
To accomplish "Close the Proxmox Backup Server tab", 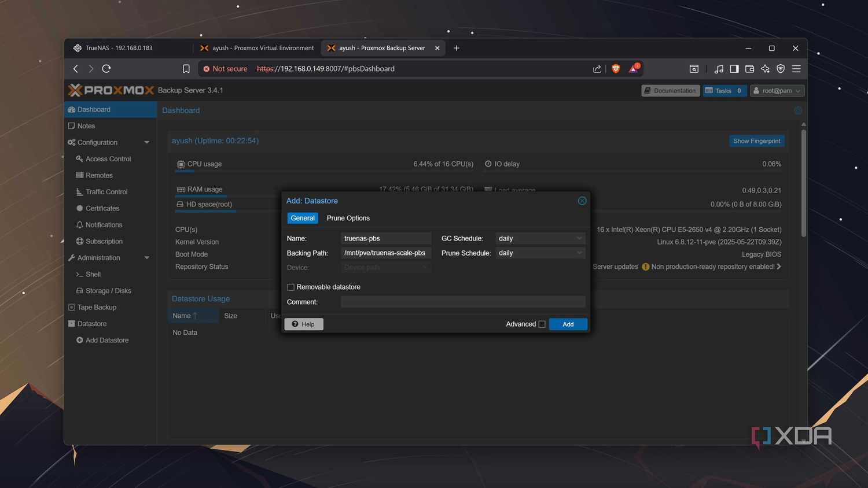I will [437, 48].
